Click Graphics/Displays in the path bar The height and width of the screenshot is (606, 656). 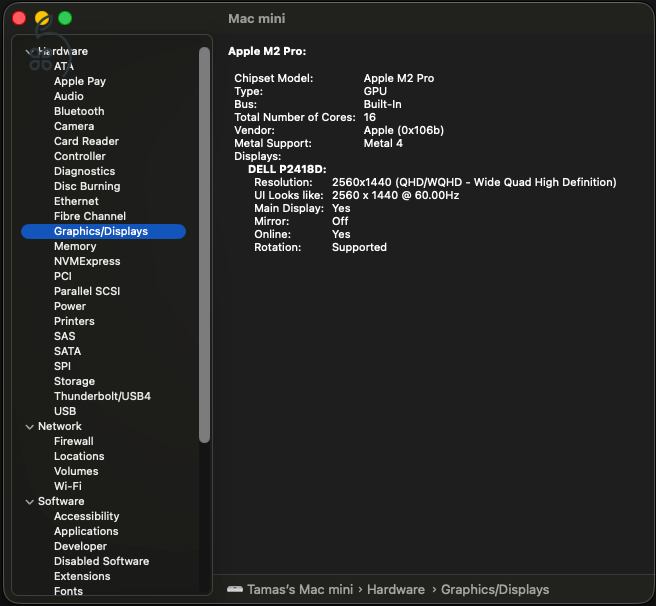(495, 589)
